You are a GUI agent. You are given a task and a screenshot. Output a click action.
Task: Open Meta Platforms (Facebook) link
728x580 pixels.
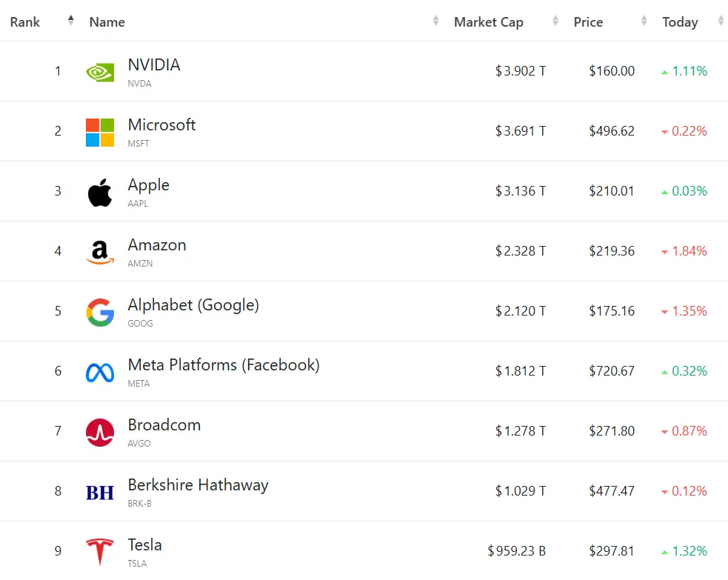pos(224,365)
